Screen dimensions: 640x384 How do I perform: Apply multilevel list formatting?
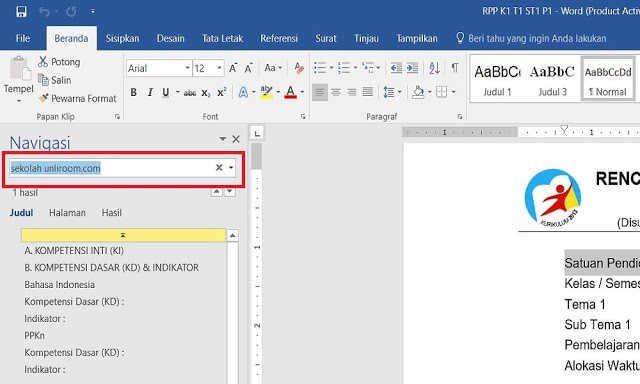coord(368,68)
